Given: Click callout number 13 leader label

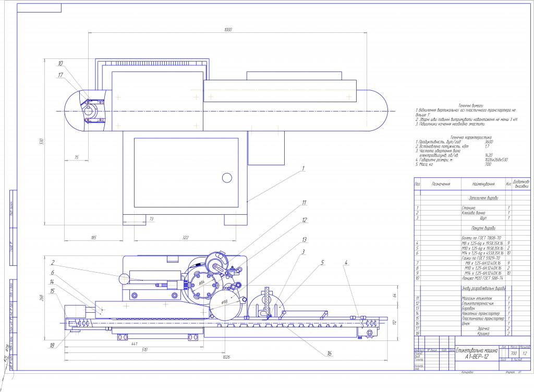Looking at the screenshot, I should click(304, 240).
